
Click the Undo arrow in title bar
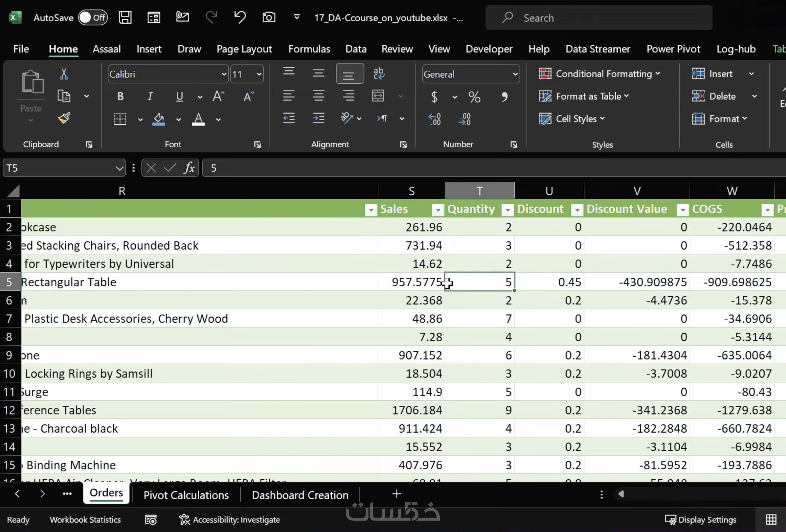pyautogui.click(x=240, y=17)
